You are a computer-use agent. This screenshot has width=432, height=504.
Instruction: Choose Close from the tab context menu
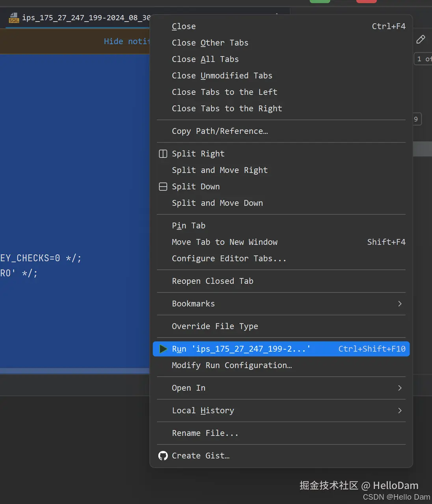point(281,26)
